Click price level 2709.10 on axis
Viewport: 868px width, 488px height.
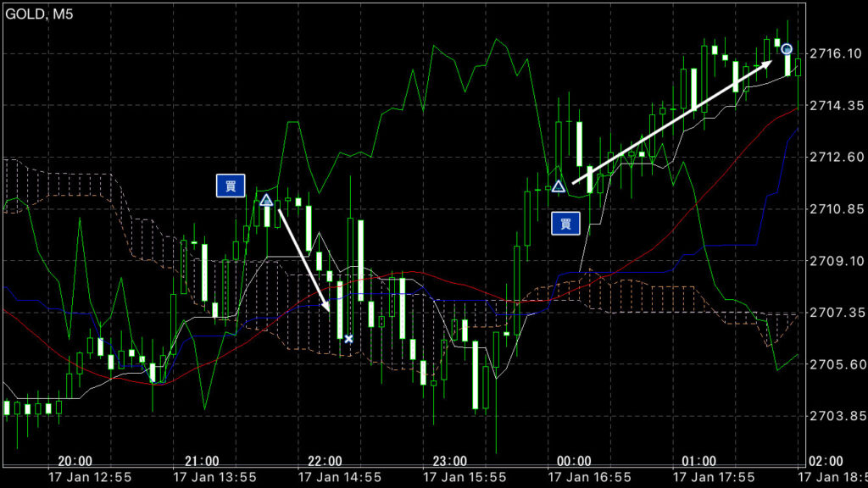pyautogui.click(x=835, y=261)
